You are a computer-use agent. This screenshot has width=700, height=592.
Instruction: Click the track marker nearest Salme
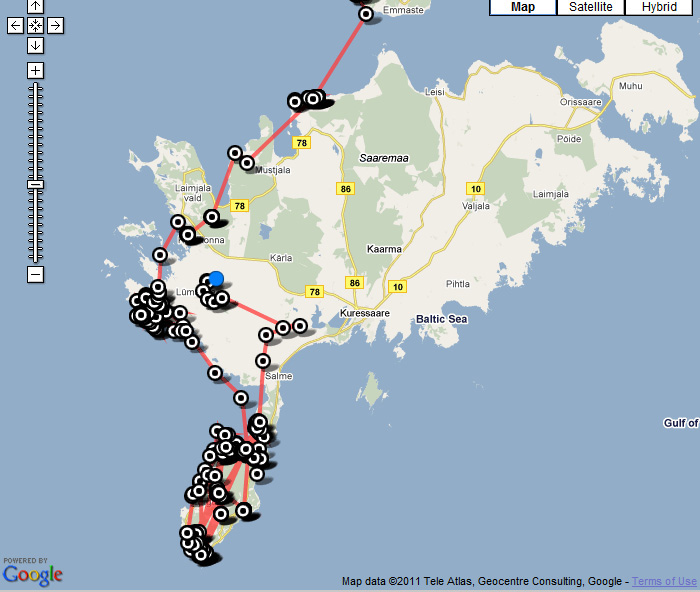[263, 361]
